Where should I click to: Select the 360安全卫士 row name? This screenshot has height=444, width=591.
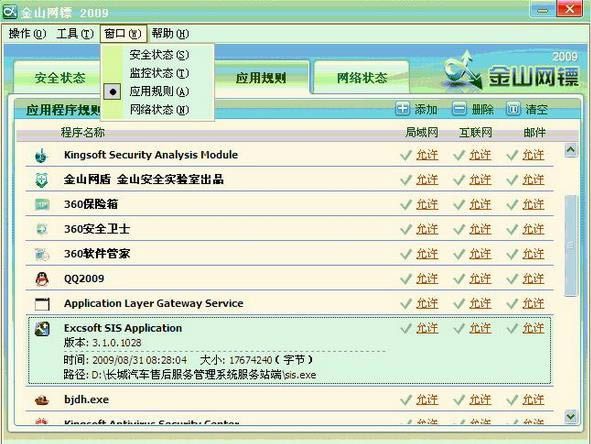[x=97, y=229]
